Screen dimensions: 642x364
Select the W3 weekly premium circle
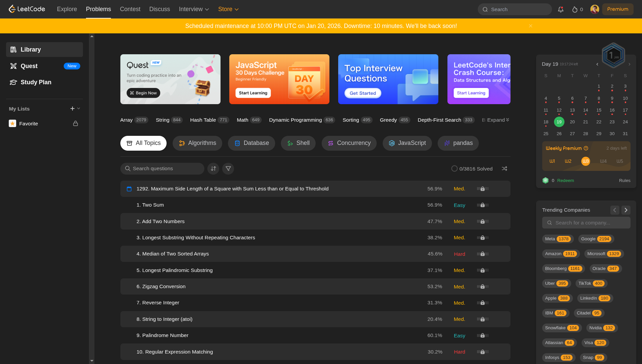point(586,161)
